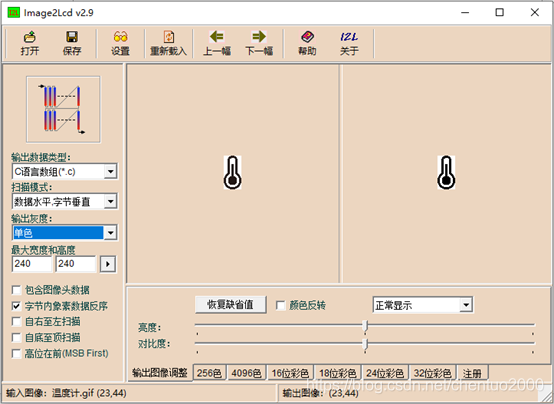Go to previous image 上一幅
The image size is (554, 404).
click(217, 43)
